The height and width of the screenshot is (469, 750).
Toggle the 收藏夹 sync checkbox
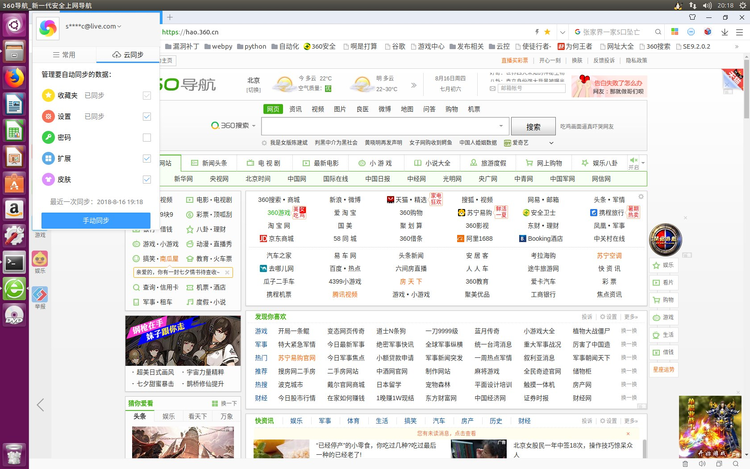tap(147, 96)
